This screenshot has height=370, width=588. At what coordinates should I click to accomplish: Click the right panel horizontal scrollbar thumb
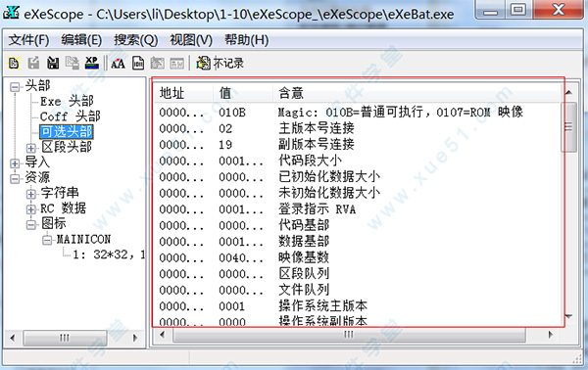[x=349, y=335]
